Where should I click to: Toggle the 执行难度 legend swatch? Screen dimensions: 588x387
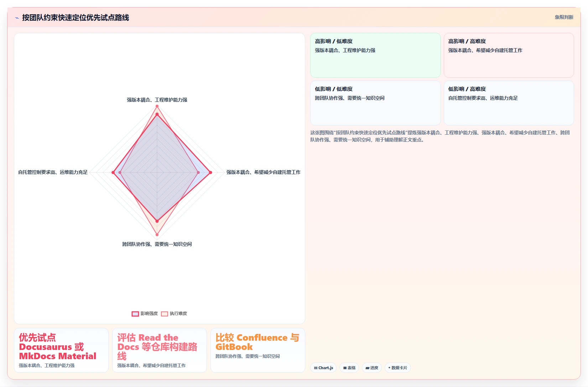(164, 314)
